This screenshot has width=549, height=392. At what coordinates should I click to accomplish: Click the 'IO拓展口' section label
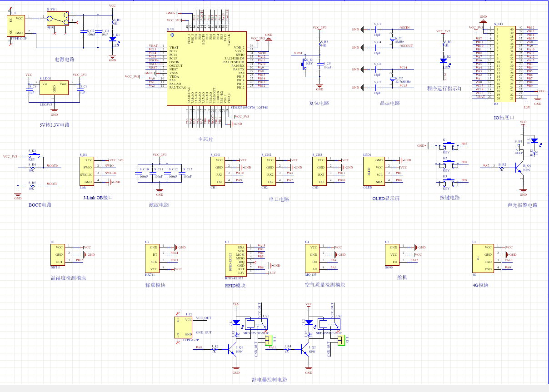[x=504, y=118]
